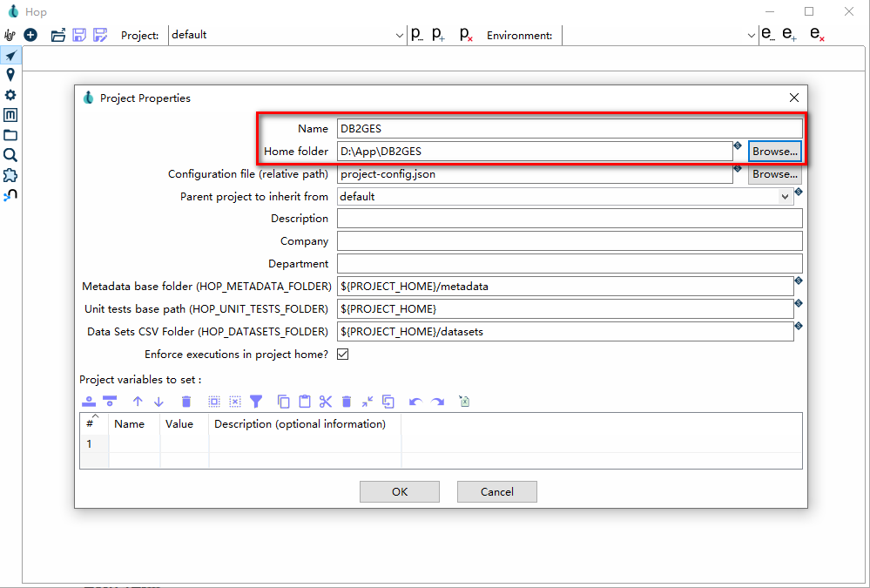Click Cancel to dismiss Project Properties

pyautogui.click(x=497, y=492)
